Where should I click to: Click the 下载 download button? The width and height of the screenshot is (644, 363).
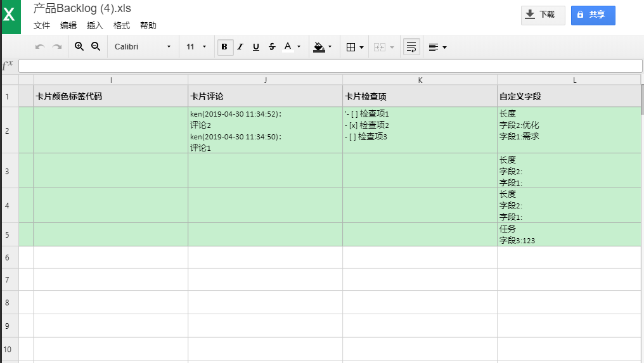coord(543,15)
